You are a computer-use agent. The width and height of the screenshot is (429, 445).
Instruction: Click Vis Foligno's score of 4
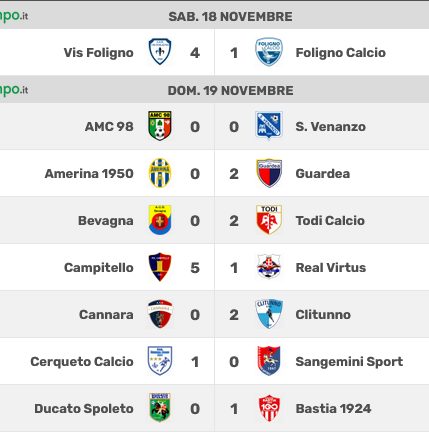tap(195, 53)
